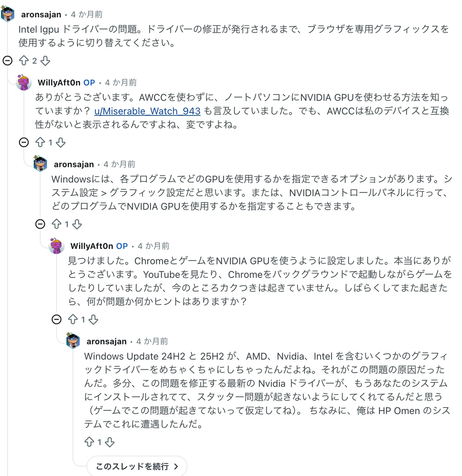
Task: Upvote WillyAft0n's AWCC question reply
Action: point(40,142)
